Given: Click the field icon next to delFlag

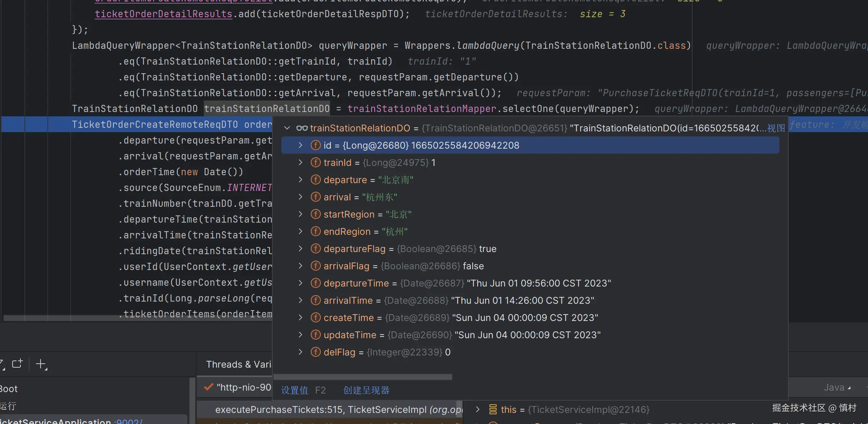Looking at the screenshot, I should tap(315, 352).
